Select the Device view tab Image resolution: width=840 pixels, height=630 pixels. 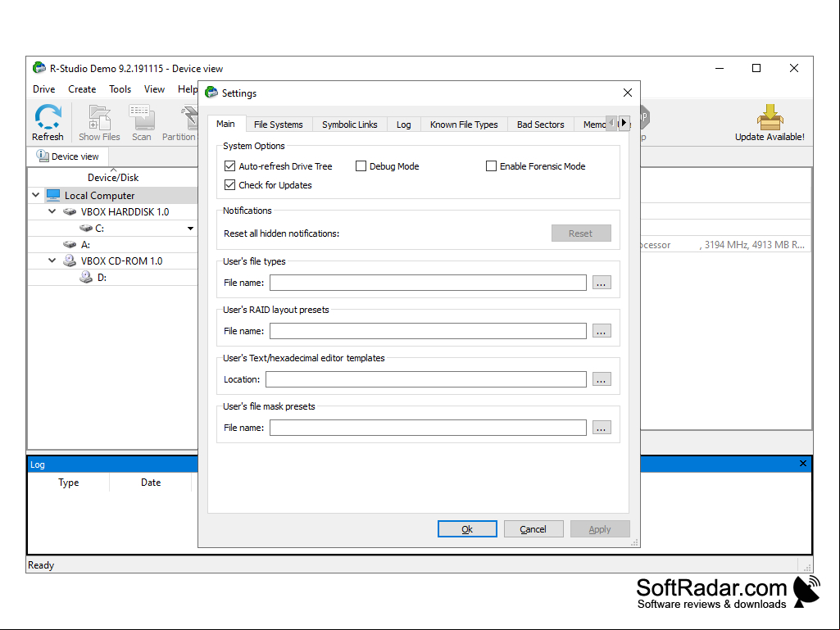(x=68, y=156)
